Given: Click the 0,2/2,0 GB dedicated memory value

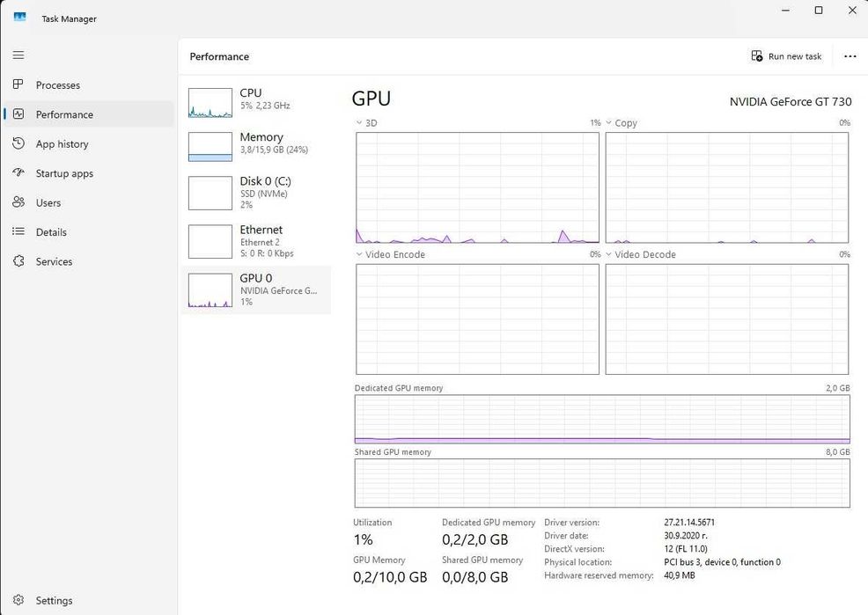Looking at the screenshot, I should coord(475,540).
